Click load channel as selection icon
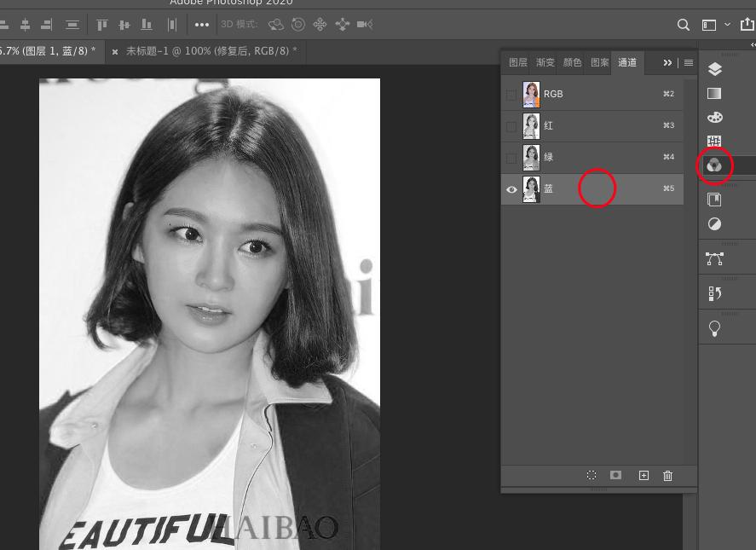Screen dimensions: 756x550 (x=592, y=476)
